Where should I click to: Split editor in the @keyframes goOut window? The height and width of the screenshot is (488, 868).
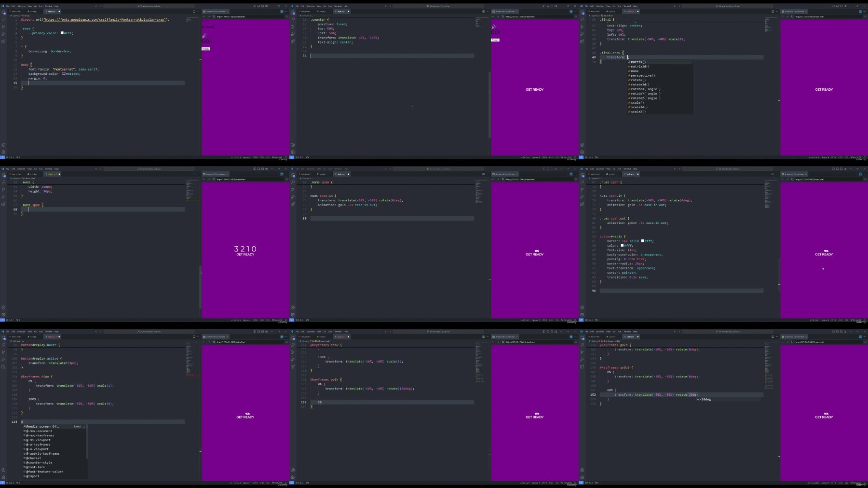773,336
